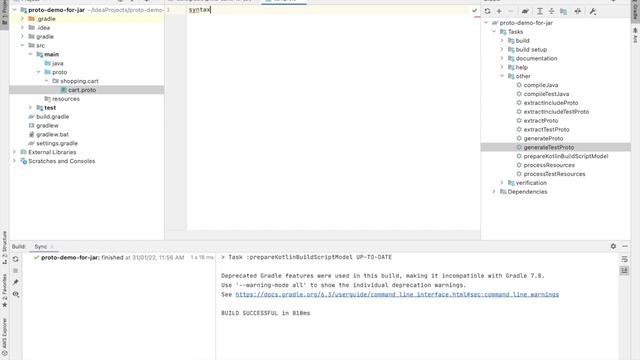Open the AWS Explorer tool window stripe
Viewport: 640px width, 360px height.
point(4,337)
